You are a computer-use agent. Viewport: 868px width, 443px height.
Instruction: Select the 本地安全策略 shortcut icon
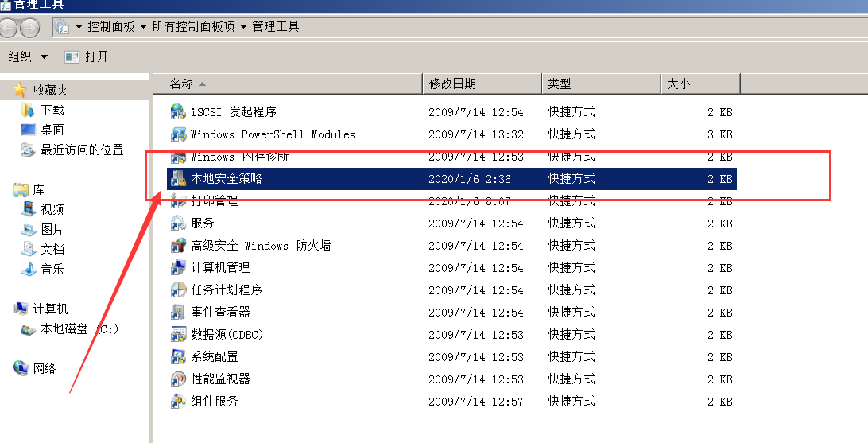pos(178,178)
